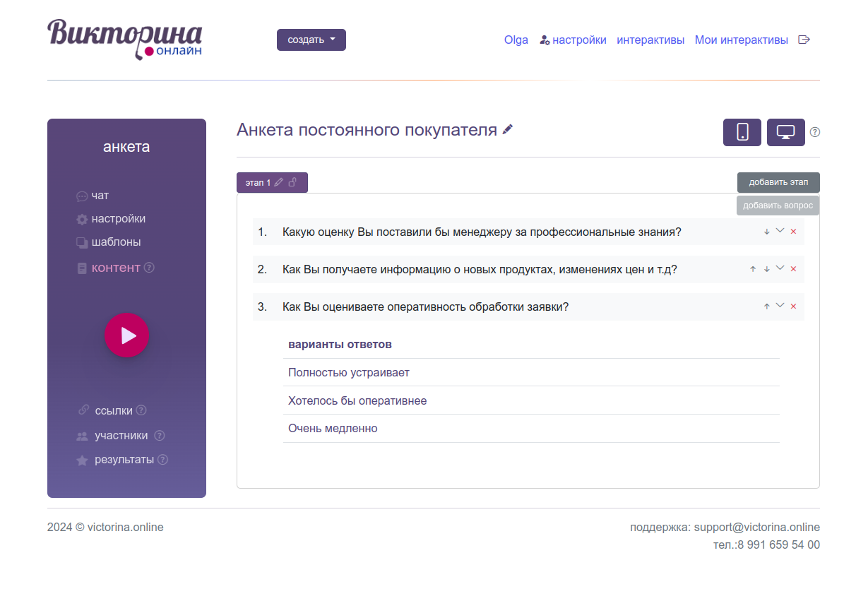Open настройки in the top navigation
Screen dimensions: 868x613
pyautogui.click(x=573, y=40)
